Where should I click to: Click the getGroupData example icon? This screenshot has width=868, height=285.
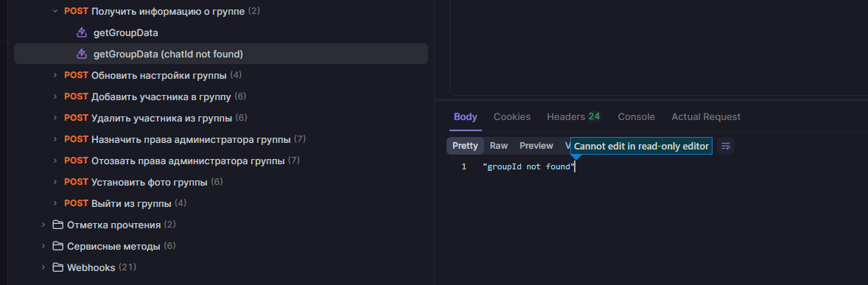coord(82,32)
